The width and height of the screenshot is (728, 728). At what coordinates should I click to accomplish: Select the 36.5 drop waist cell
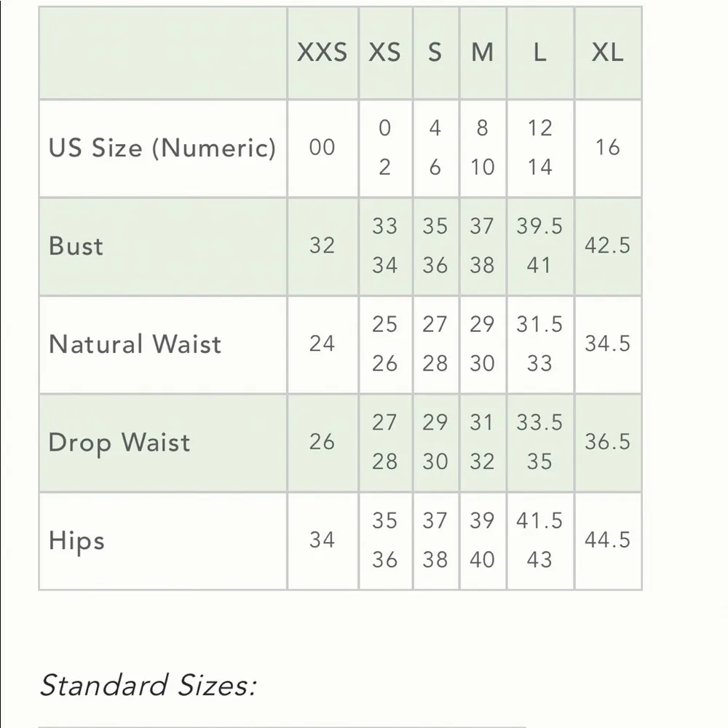607,443
